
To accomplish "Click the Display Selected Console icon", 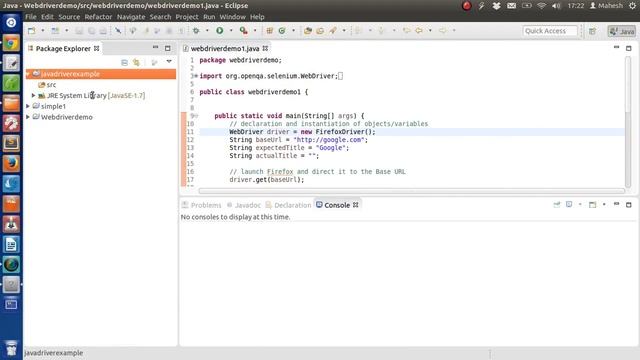I will point(569,204).
